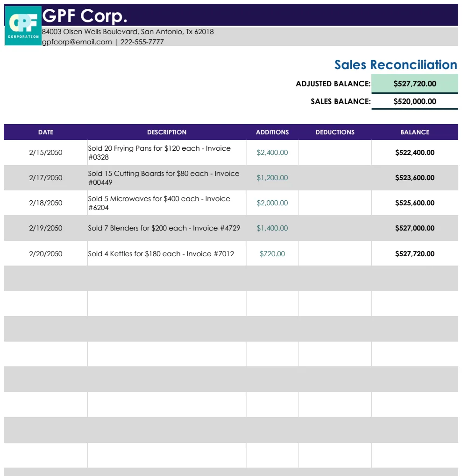Image resolution: width=462 pixels, height=476 pixels.
Task: Select the address line 84003 Olsen Wells Boulevard
Action: (128, 32)
